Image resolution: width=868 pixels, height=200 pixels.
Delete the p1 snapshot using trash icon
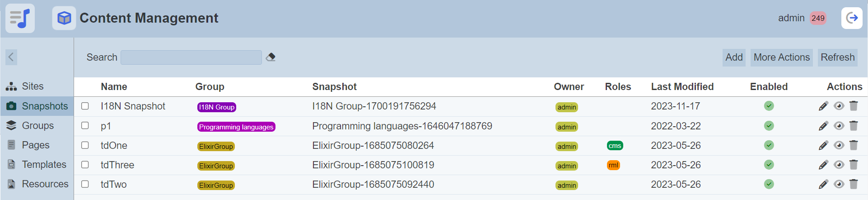tap(853, 126)
